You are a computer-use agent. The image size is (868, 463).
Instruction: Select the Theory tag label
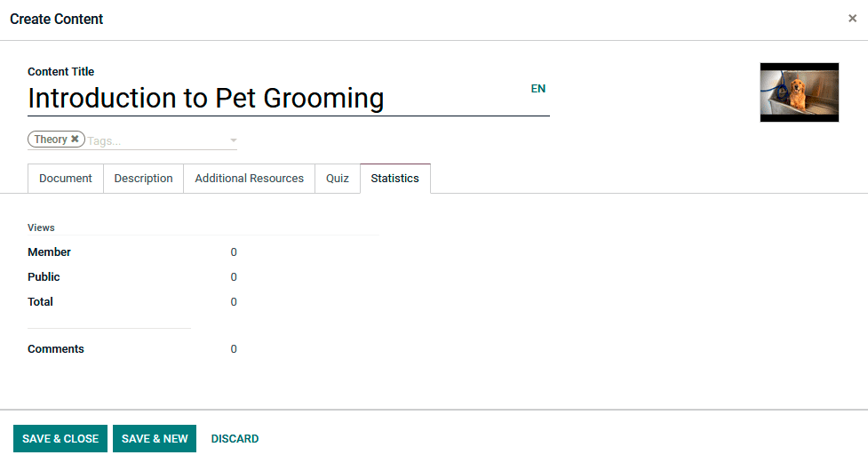pyautogui.click(x=51, y=140)
